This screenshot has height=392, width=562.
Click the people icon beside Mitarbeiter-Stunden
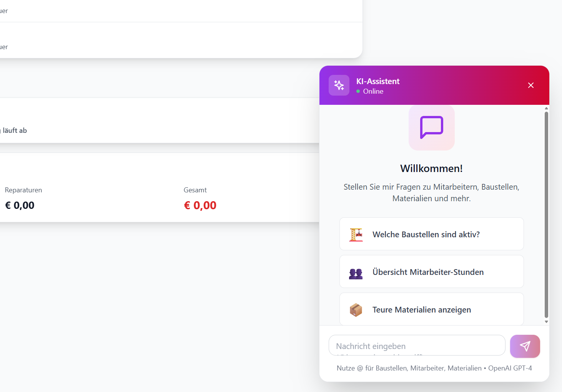point(356,273)
